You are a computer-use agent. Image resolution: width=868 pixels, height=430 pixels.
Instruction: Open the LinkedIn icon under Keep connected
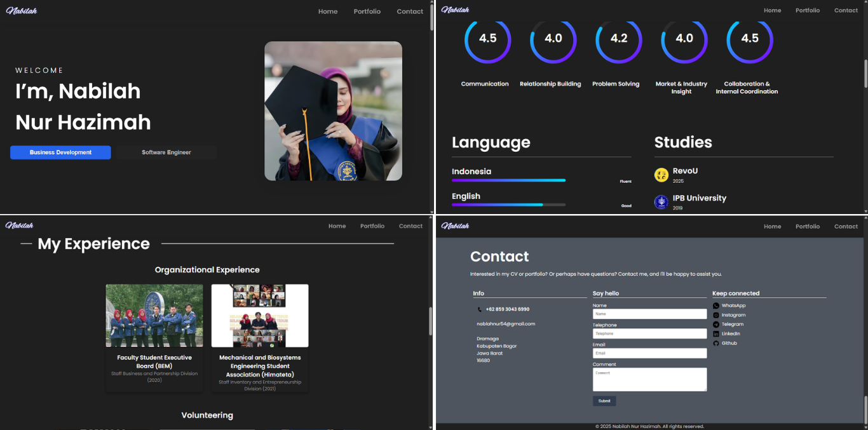point(716,333)
